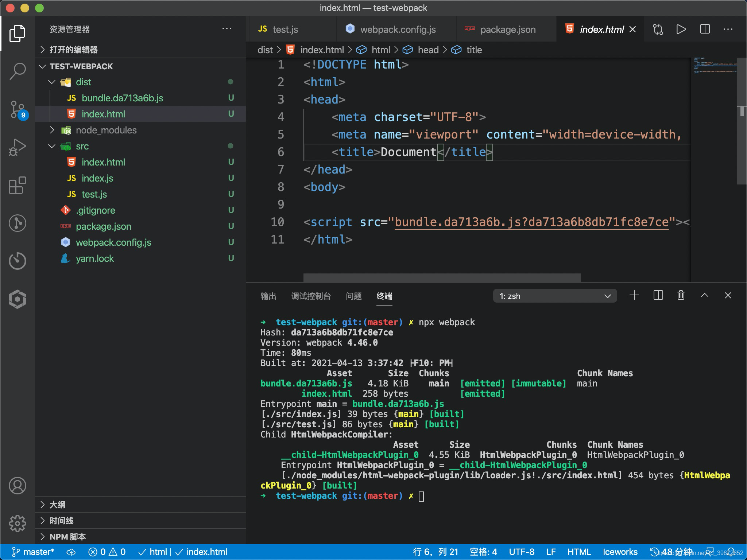Select index.html under dist folder
This screenshot has width=747, height=560.
pos(140,114)
